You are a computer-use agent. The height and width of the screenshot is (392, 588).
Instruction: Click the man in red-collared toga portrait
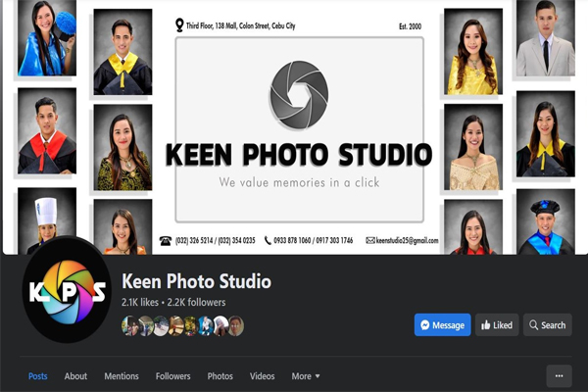point(47,131)
